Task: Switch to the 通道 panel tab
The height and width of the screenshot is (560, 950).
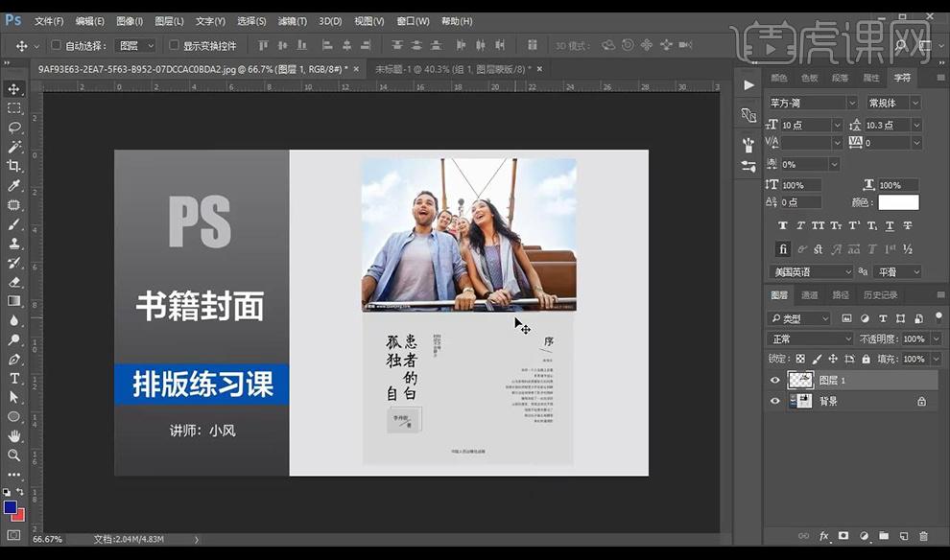Action: 810,295
